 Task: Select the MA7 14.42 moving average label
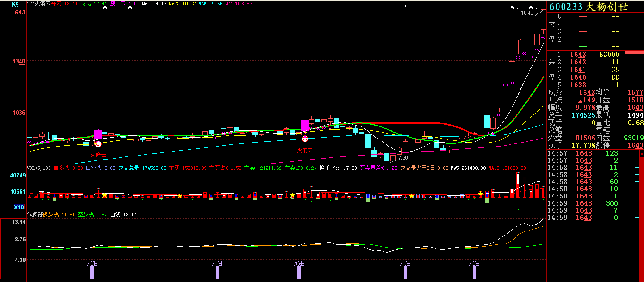pyautogui.click(x=154, y=3)
